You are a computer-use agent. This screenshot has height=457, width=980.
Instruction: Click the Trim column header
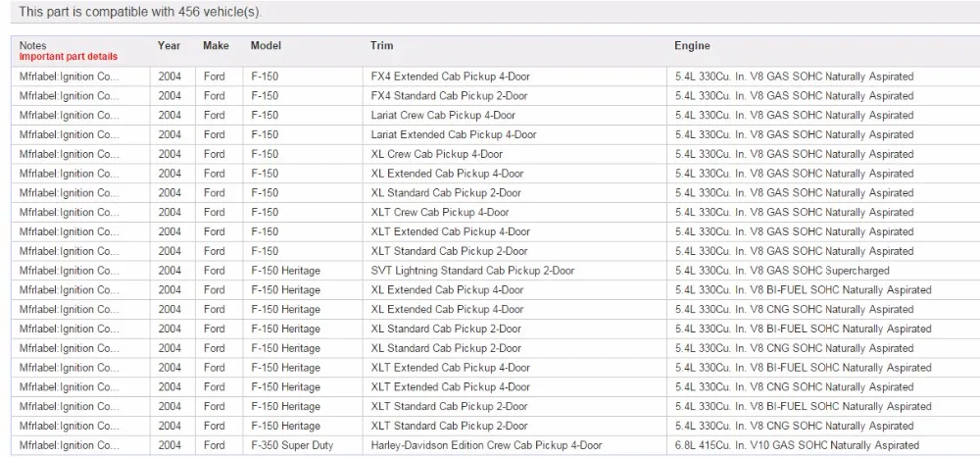pos(381,46)
